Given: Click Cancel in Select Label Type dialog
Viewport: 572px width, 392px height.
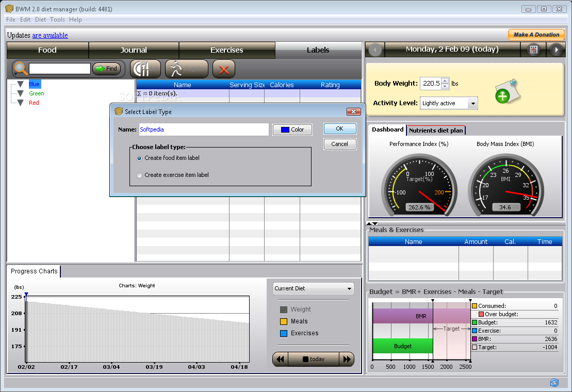Looking at the screenshot, I should [339, 144].
